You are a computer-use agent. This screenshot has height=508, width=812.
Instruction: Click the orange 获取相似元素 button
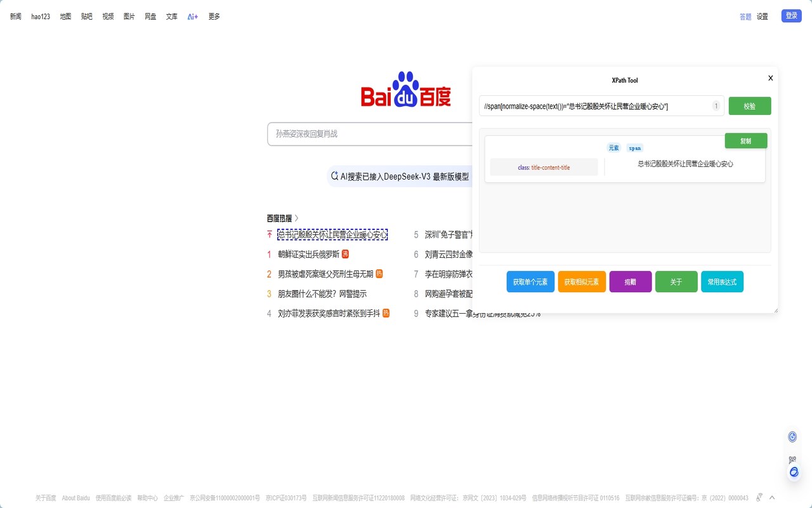pos(582,282)
